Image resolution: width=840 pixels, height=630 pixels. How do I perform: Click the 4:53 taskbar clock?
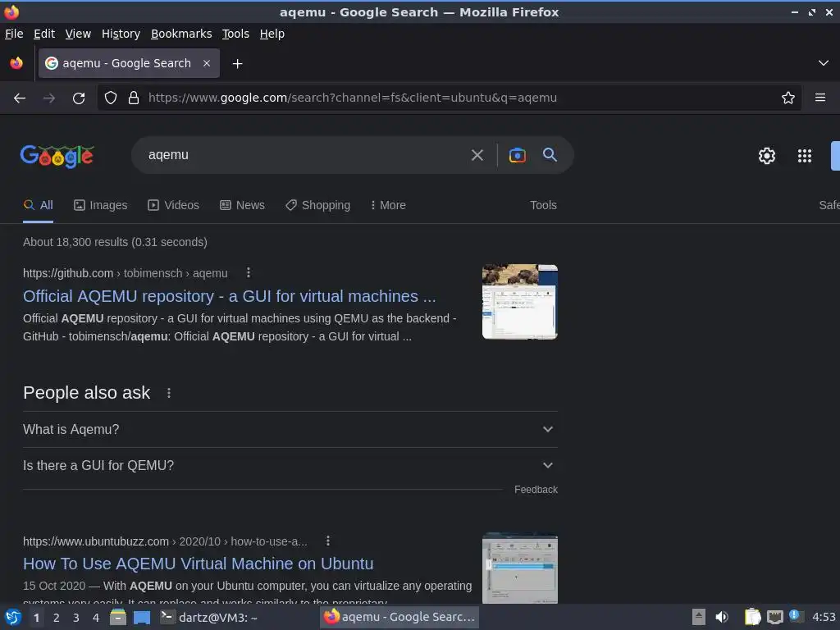[x=824, y=617]
